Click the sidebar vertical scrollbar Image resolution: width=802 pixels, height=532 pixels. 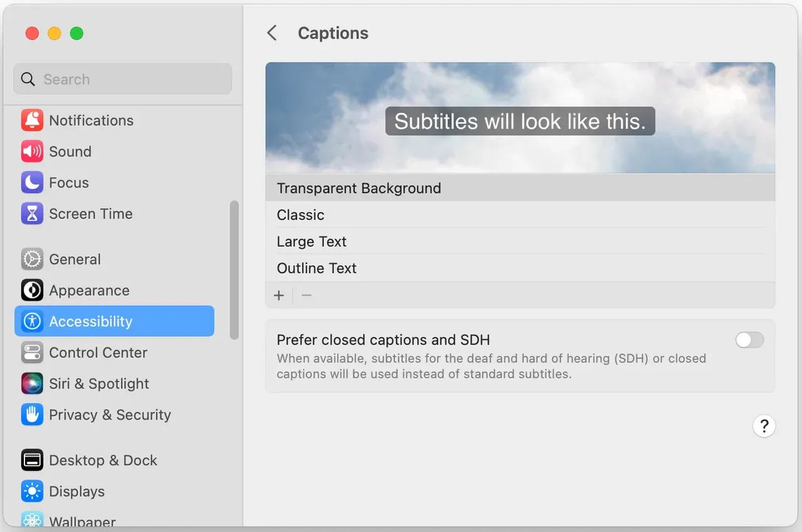coord(234,270)
